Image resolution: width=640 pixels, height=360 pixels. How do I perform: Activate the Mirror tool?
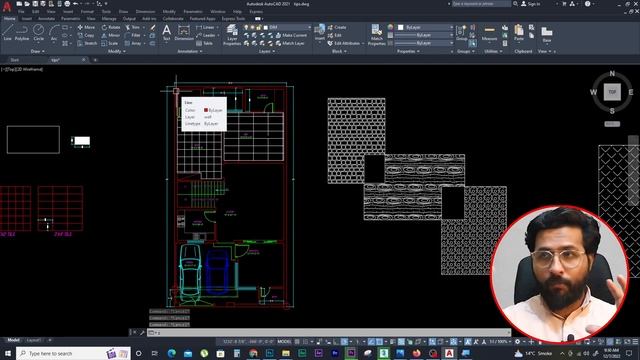pyautogui.click(x=111, y=36)
